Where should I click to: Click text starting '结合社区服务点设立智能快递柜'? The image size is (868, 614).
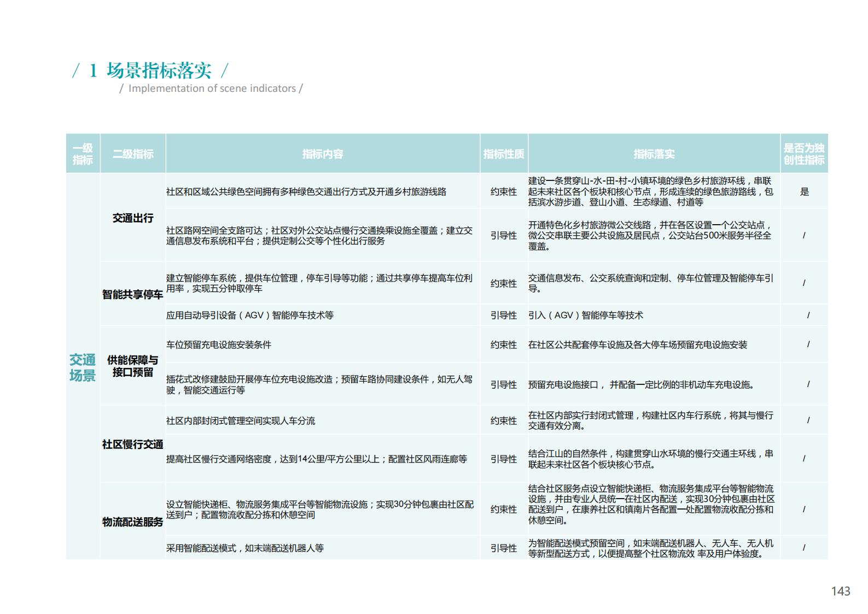point(651,504)
